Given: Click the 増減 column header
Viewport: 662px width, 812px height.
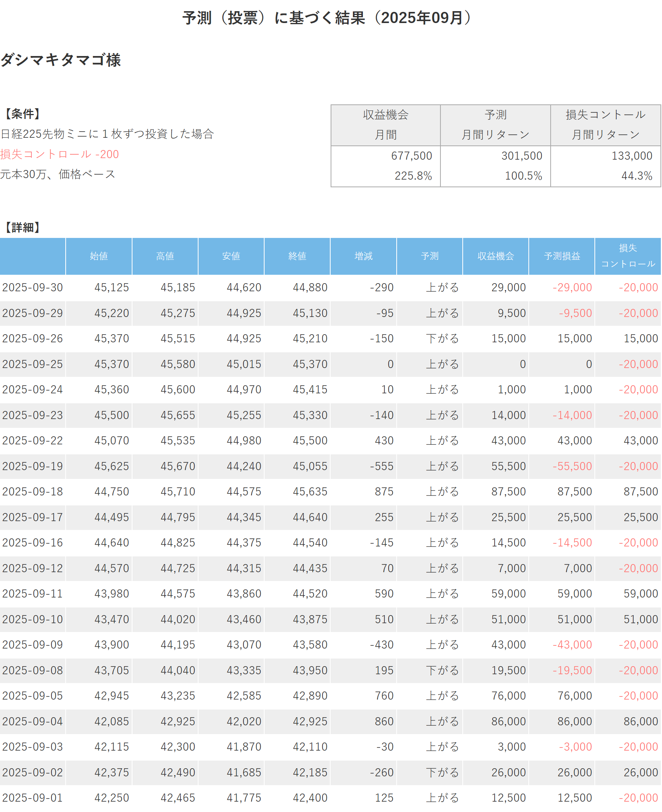Looking at the screenshot, I should coord(363,256).
